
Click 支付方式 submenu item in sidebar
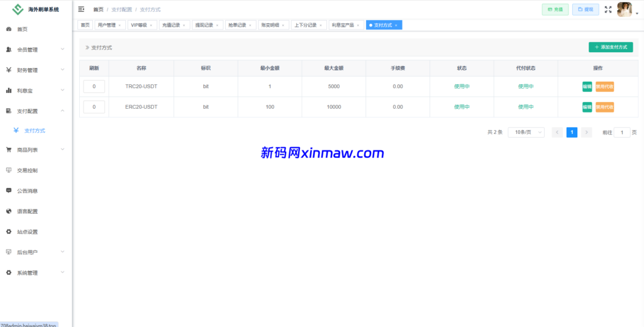pyautogui.click(x=36, y=131)
